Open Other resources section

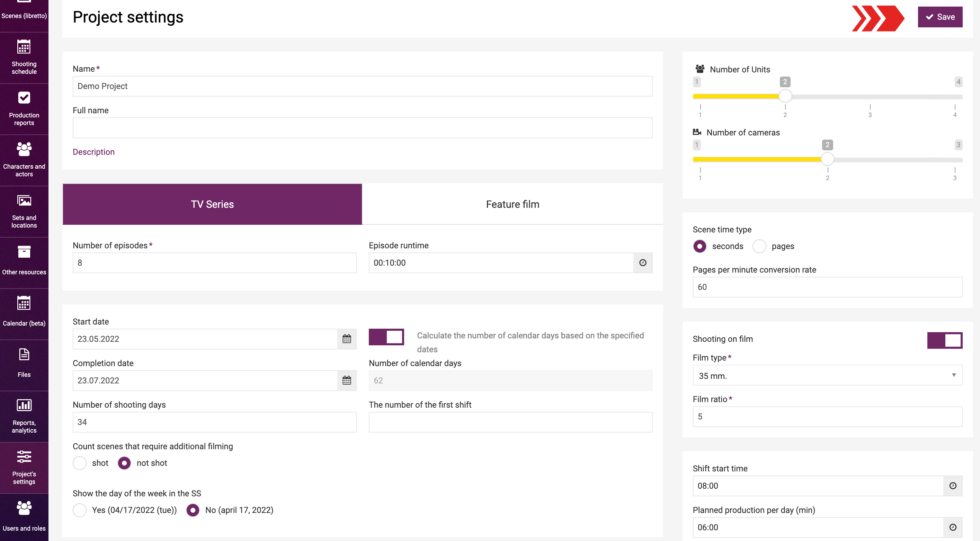click(24, 263)
